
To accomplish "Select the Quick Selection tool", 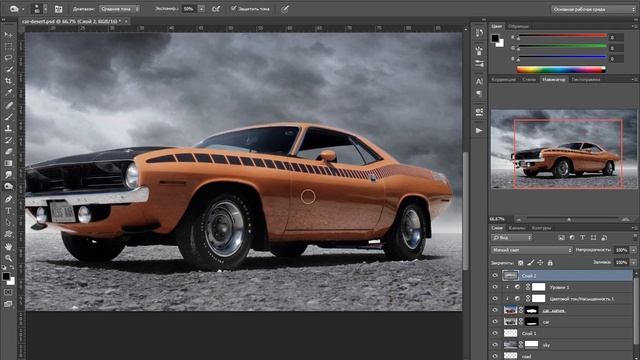I will click(x=8, y=70).
